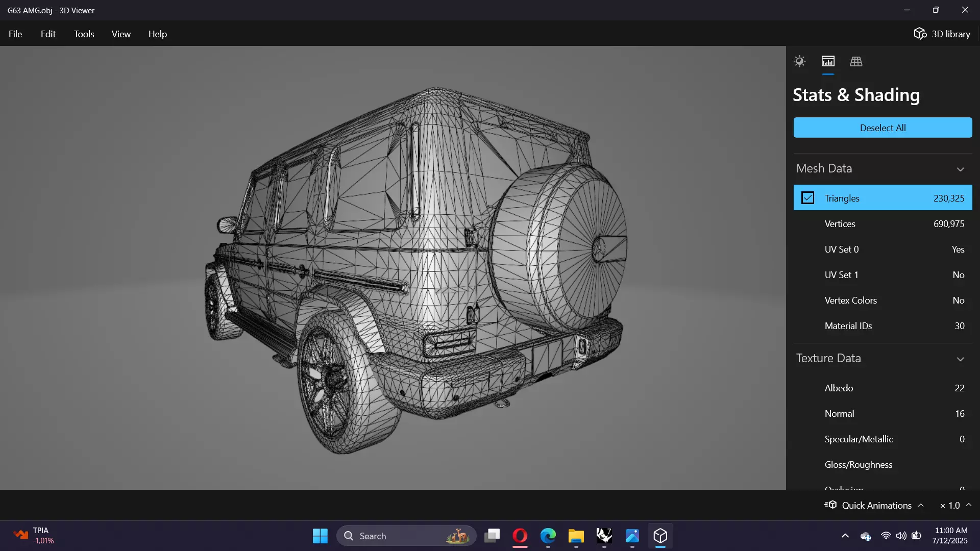Select the Stats & Shading tab icon
The image size is (980, 551).
pos(828,61)
